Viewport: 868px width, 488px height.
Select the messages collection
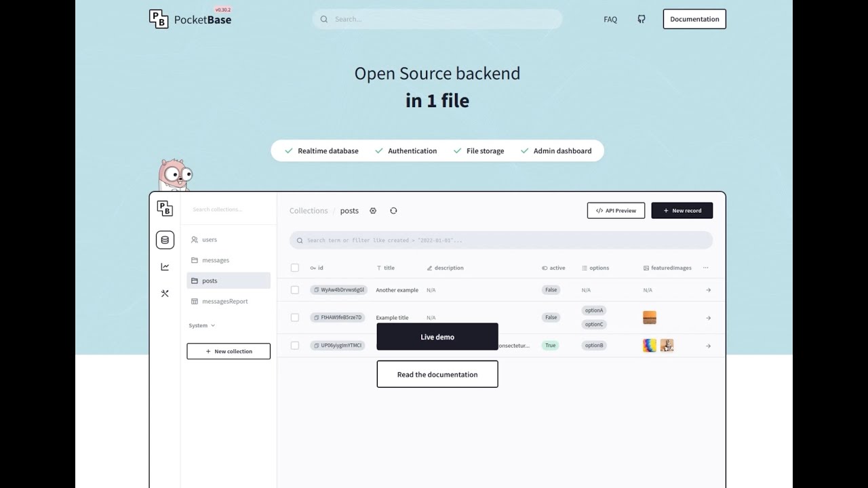229,260
